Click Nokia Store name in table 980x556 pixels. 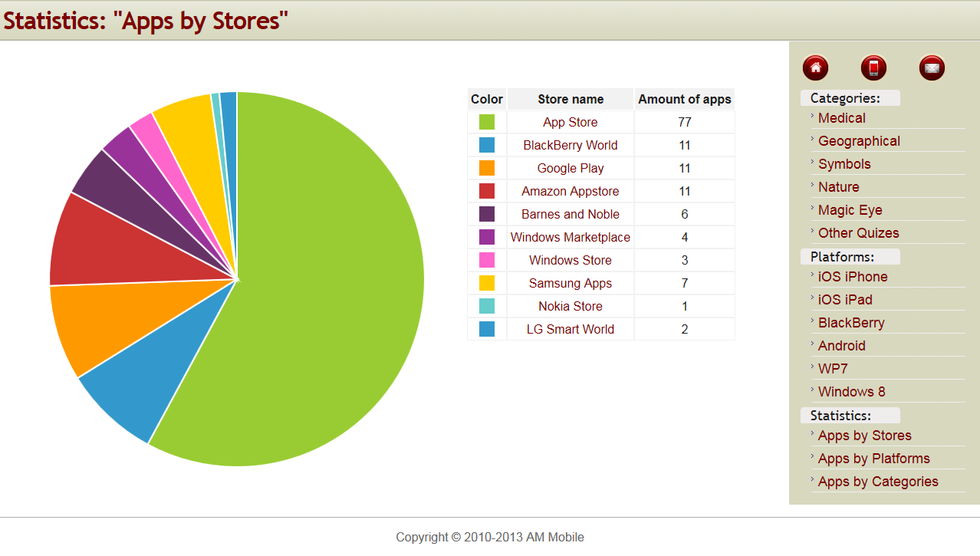tap(571, 306)
